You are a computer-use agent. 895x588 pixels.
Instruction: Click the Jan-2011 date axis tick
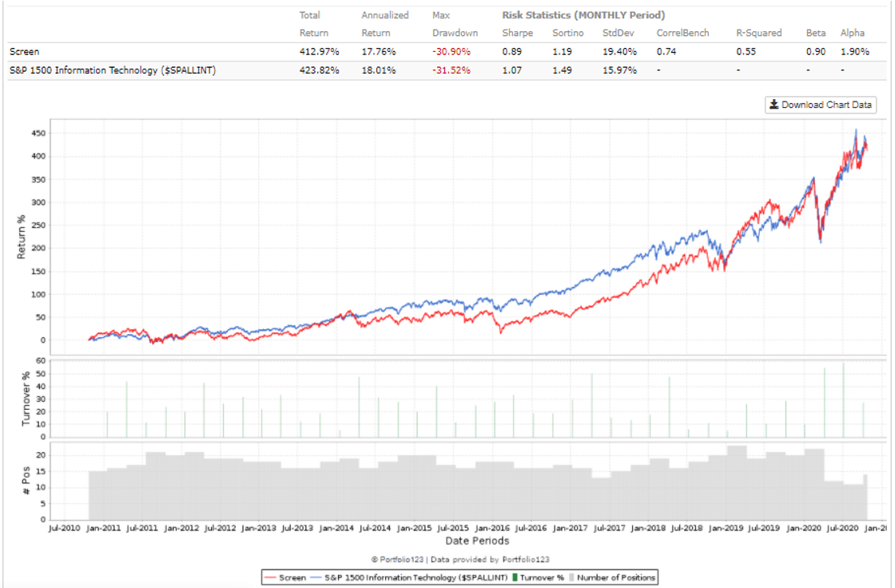103,528
